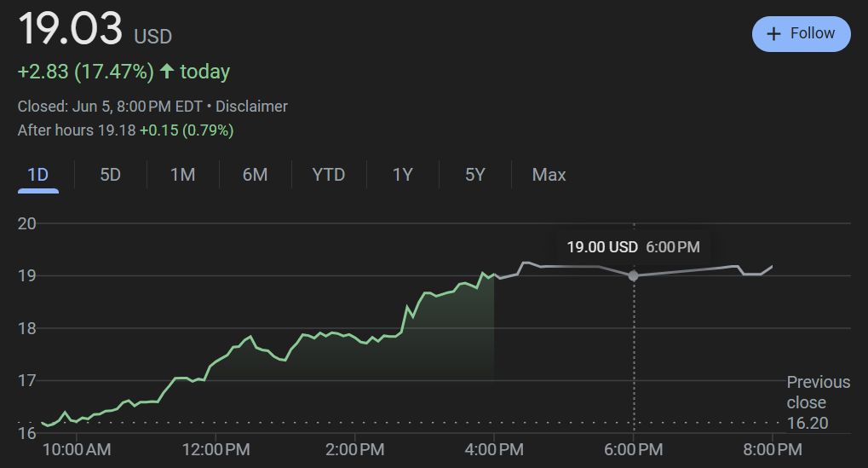Click the 4:00 PM axis label
The width and height of the screenshot is (868, 468).
pyautogui.click(x=494, y=449)
